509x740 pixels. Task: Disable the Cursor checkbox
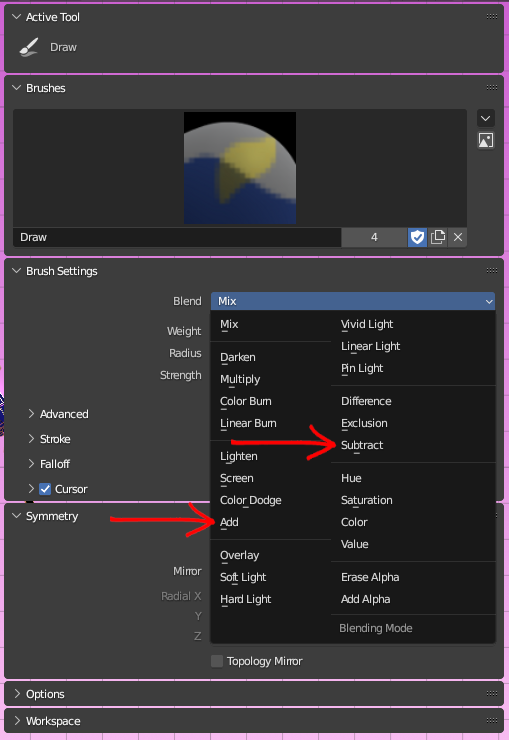coord(45,489)
